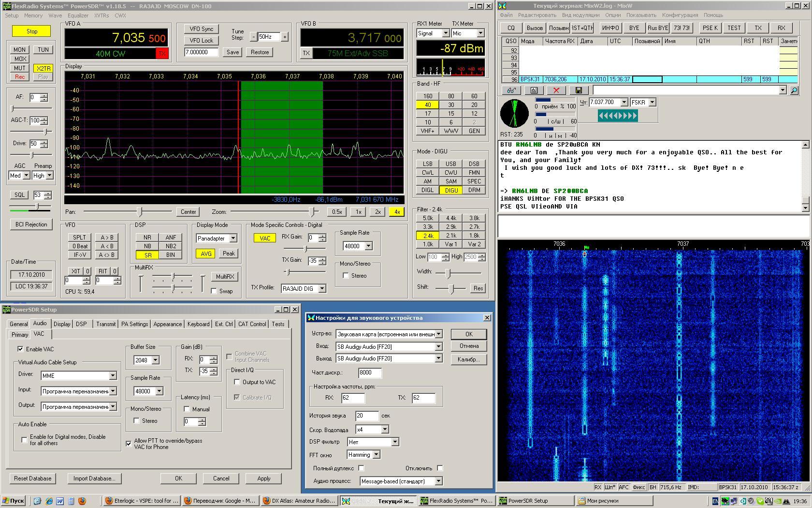This screenshot has width=812, height=508.
Task: Switch to the Transmit tab in Setup
Action: pos(105,324)
